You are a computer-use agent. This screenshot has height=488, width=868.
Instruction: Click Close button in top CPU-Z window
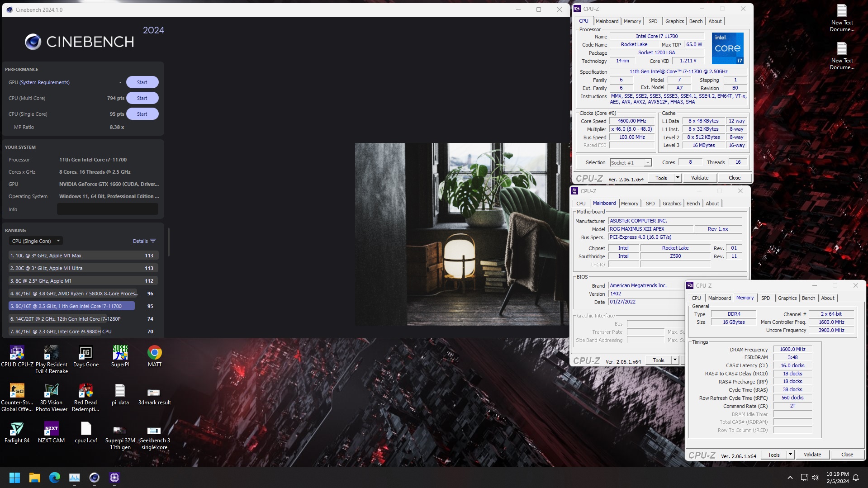(735, 178)
